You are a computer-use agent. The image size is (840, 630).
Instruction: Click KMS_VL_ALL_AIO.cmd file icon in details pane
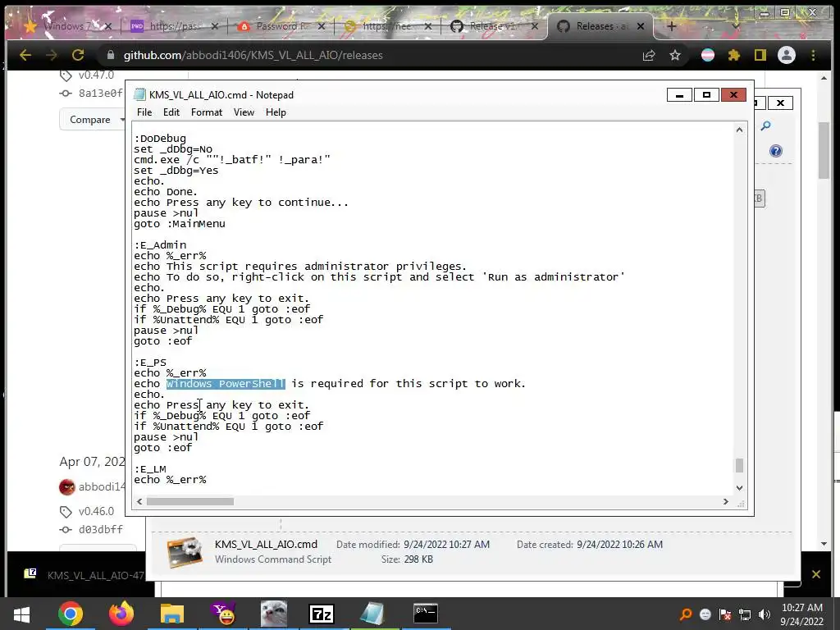point(185,552)
